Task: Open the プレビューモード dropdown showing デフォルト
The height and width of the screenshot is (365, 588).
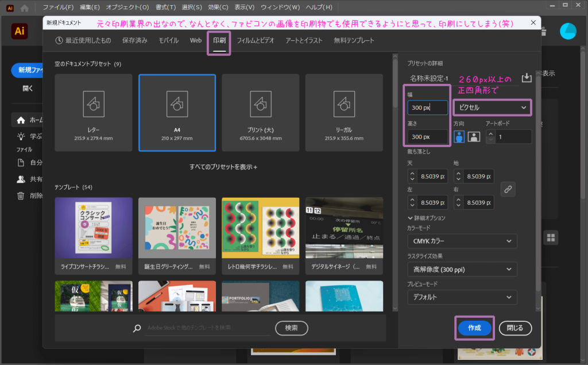Action: [462, 297]
